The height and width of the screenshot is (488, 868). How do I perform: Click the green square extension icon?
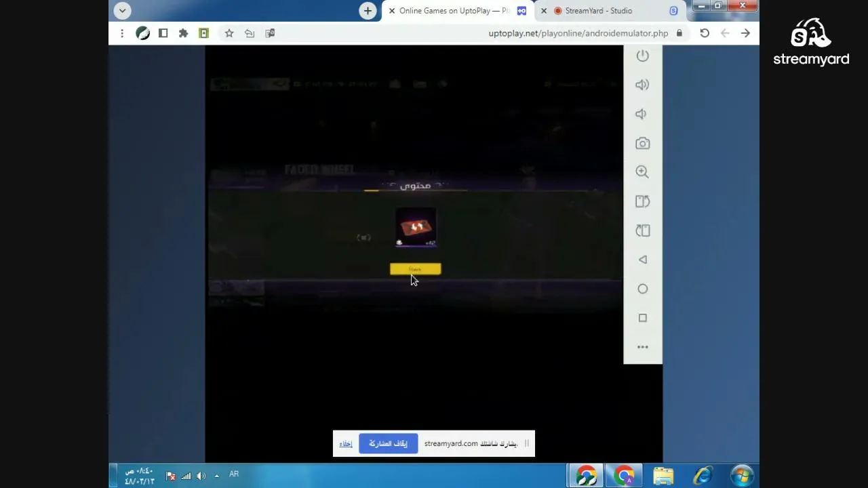coord(203,33)
